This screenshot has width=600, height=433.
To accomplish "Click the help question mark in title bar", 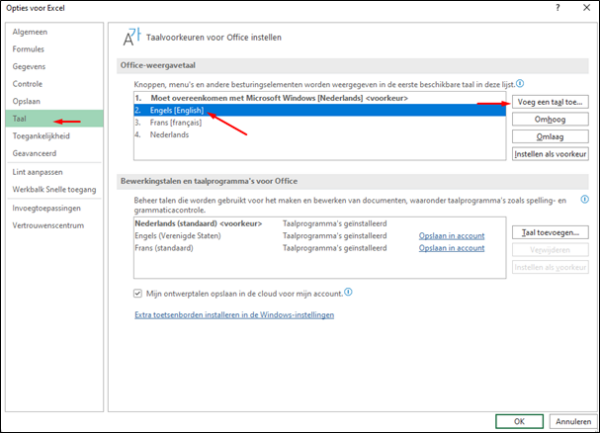I will click(557, 8).
